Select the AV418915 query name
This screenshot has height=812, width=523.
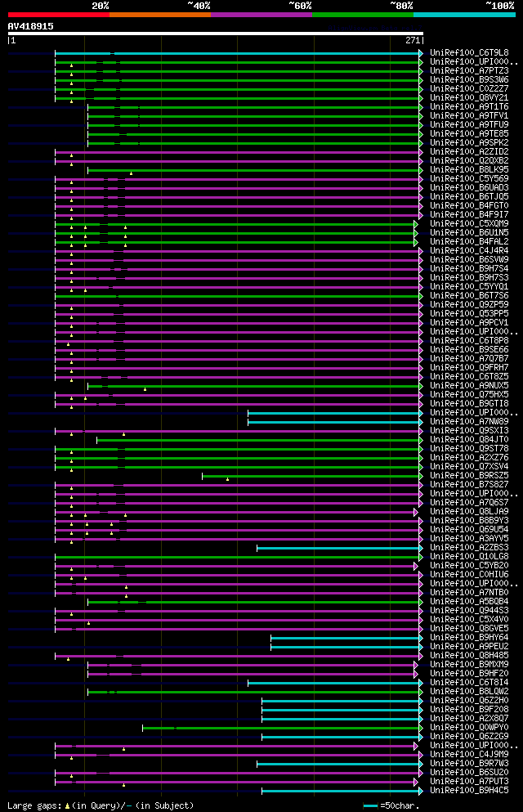click(30, 26)
